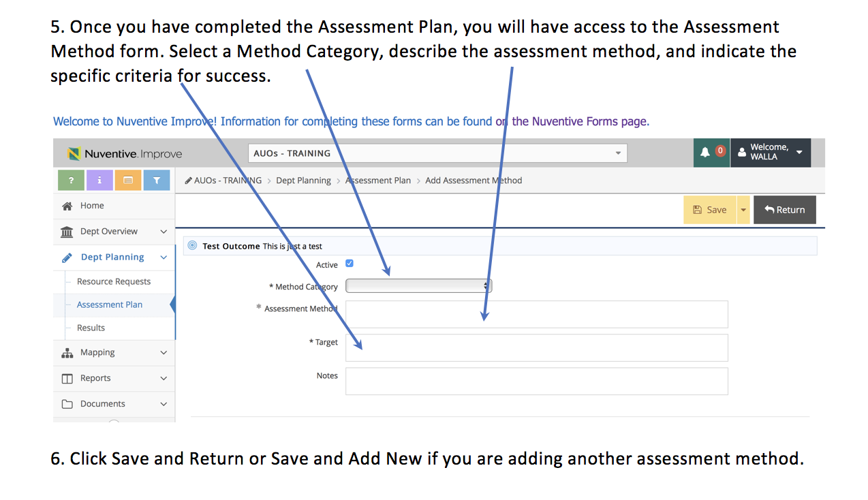
Task: Select Resource Requests in the sidebar
Action: point(114,281)
